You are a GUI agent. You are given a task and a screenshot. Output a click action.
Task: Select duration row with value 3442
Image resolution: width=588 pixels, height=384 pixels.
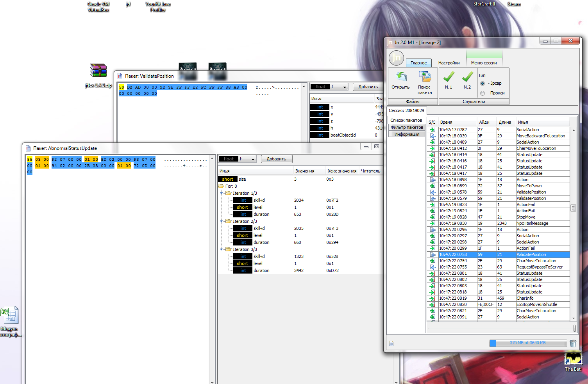click(x=300, y=270)
